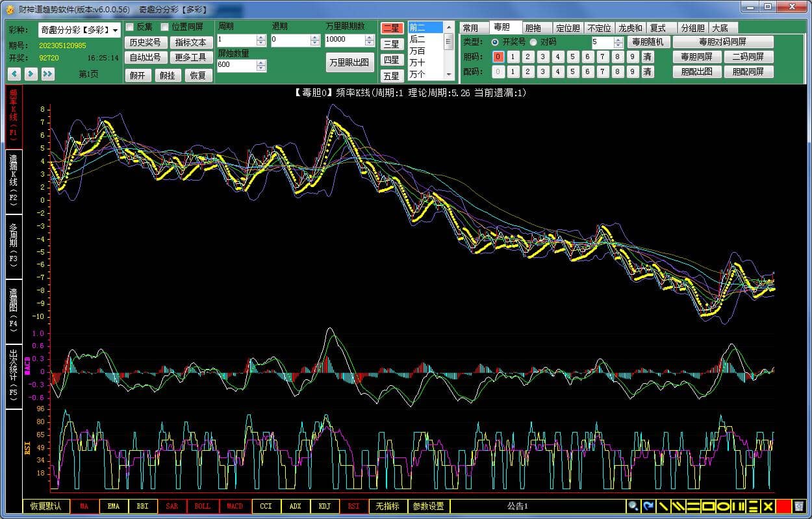
Task: Switch to the 龙虎和 tab
Action: click(630, 28)
